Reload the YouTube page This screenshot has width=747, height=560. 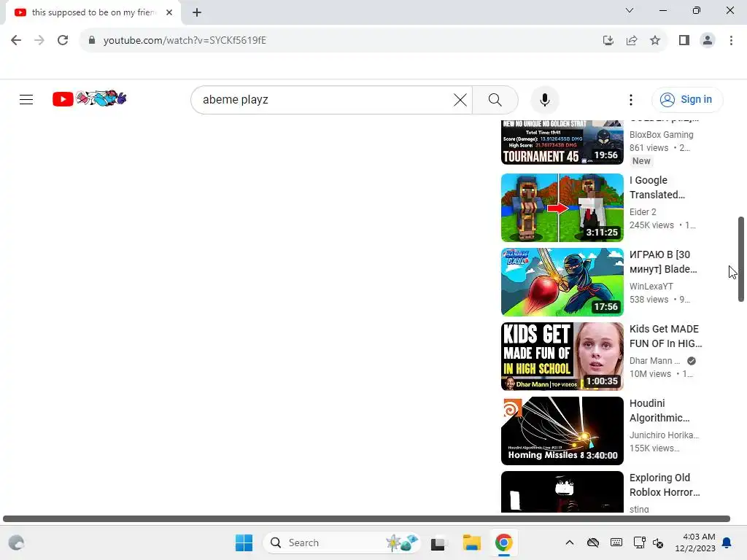(x=63, y=41)
